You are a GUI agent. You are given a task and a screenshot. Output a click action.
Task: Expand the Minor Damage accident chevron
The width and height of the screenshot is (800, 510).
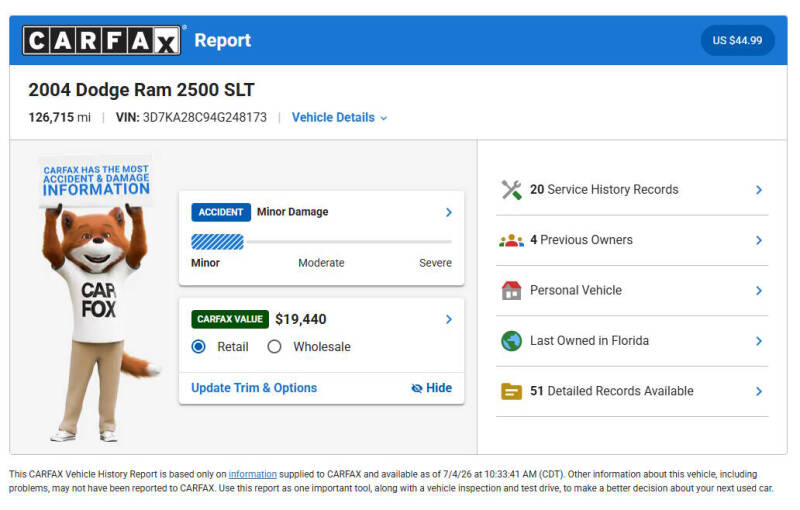point(448,212)
